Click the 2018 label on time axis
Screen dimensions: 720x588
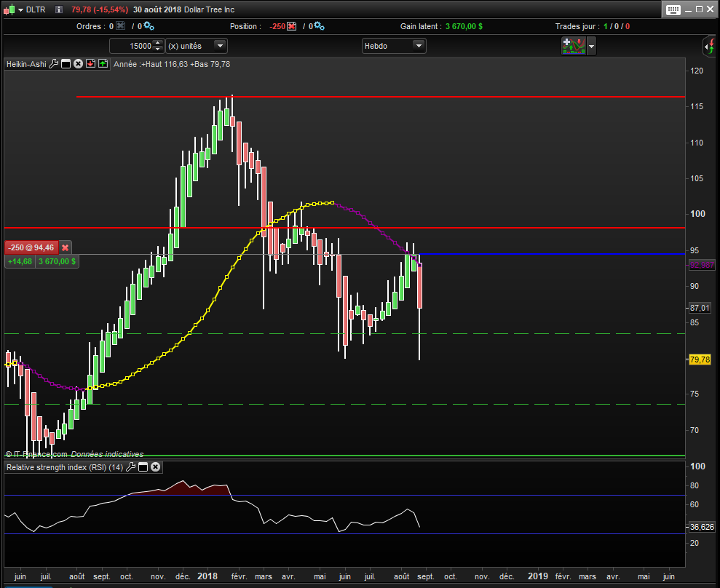point(207,576)
